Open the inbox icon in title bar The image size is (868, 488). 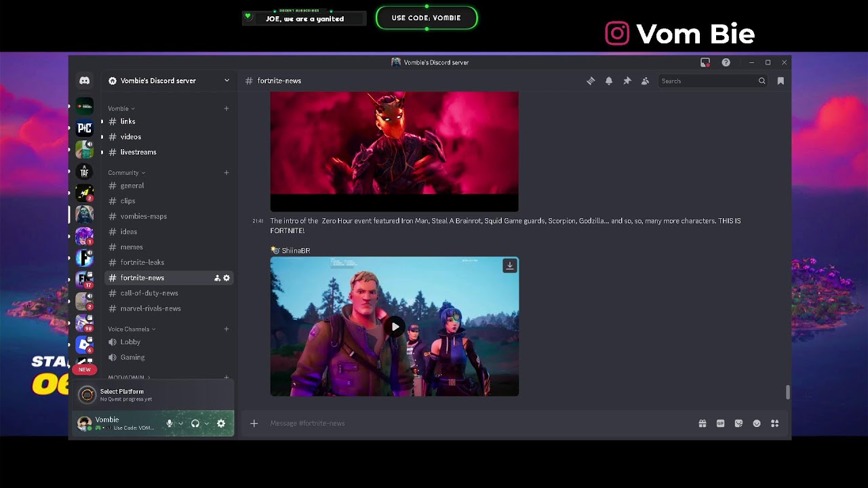click(705, 62)
